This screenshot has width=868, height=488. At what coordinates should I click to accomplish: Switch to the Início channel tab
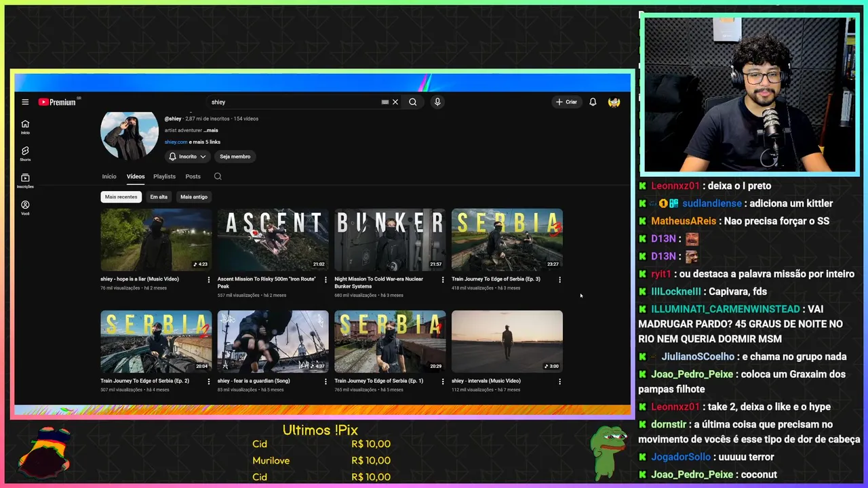109,176
